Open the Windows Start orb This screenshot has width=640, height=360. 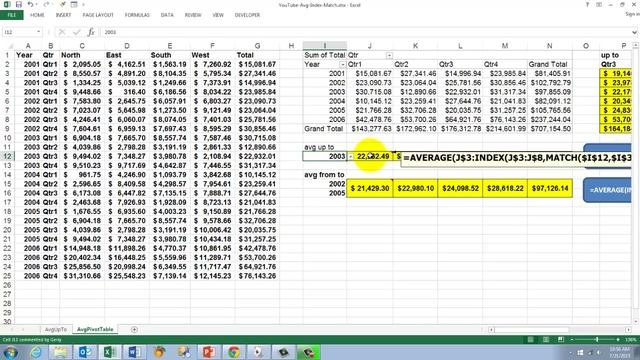click(10, 352)
